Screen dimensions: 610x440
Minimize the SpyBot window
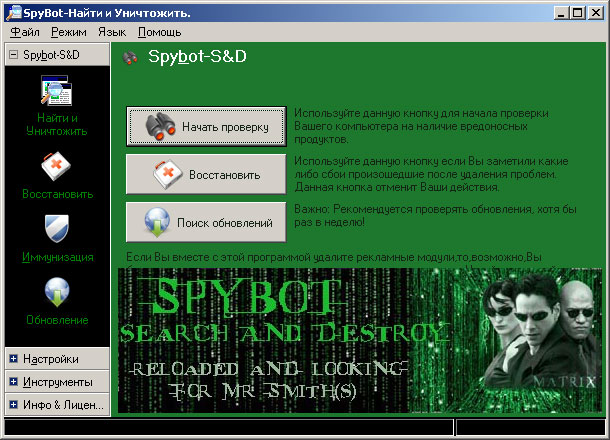(x=561, y=13)
